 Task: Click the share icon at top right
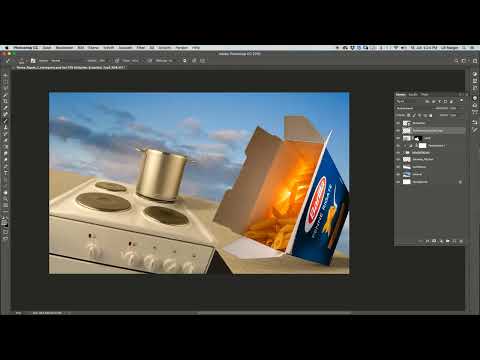(475, 61)
